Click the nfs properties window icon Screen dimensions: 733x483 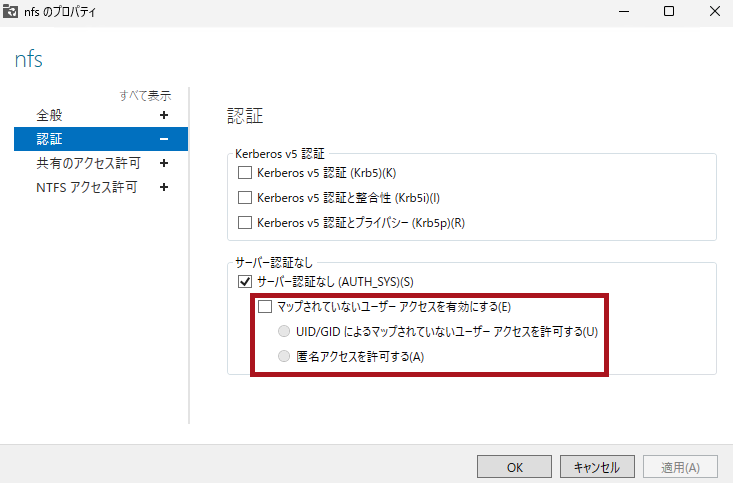(x=10, y=11)
